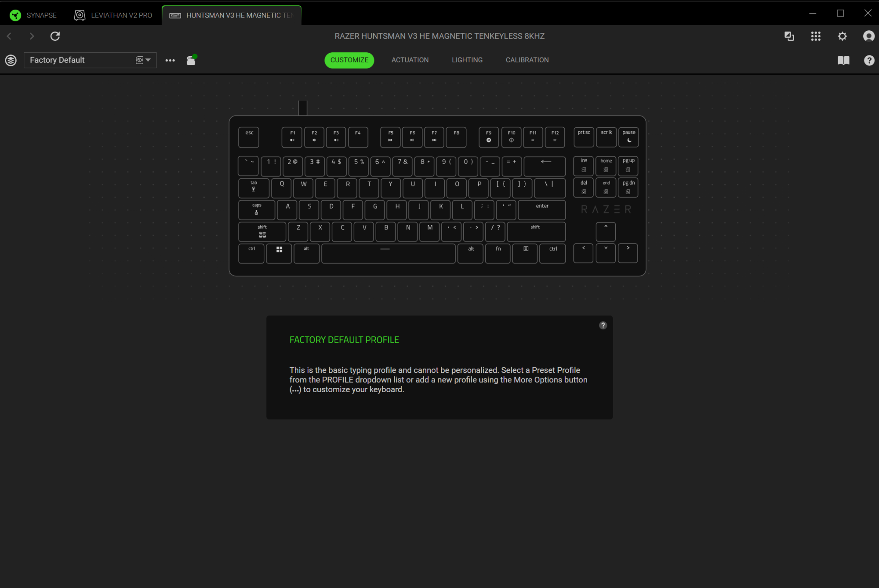Viewport: 879px width, 588px height.
Task: Select the esc key on the keyboard
Action: pyautogui.click(x=249, y=137)
